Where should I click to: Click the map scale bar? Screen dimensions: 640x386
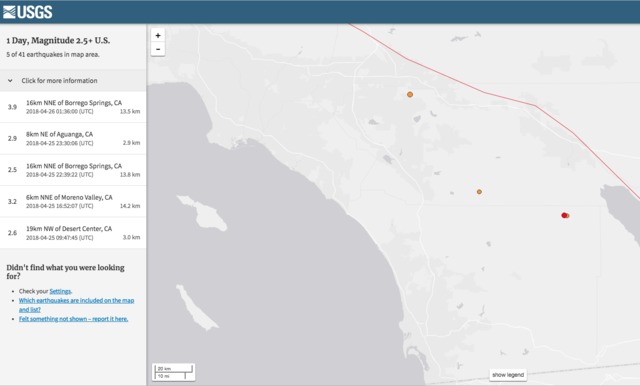173,372
